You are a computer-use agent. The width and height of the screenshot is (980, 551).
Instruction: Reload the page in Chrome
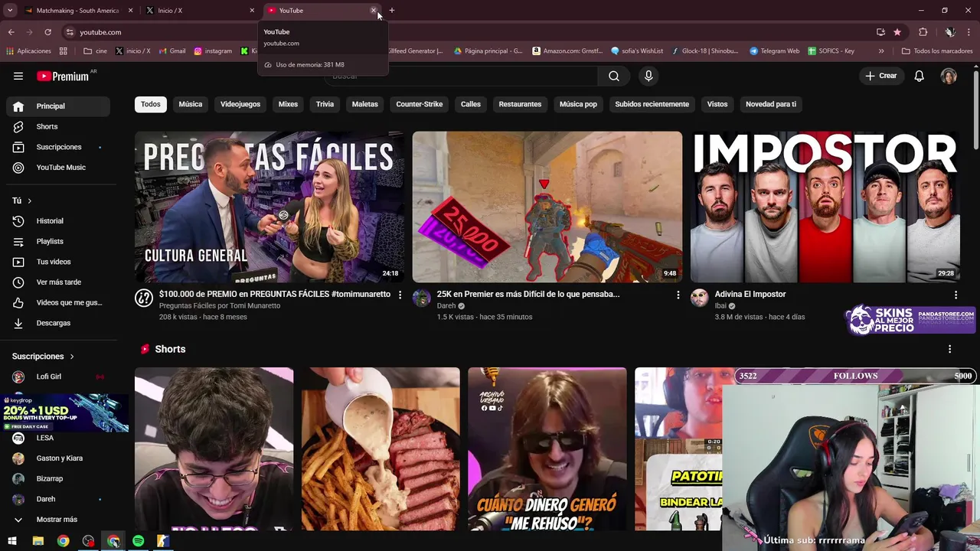tap(47, 32)
